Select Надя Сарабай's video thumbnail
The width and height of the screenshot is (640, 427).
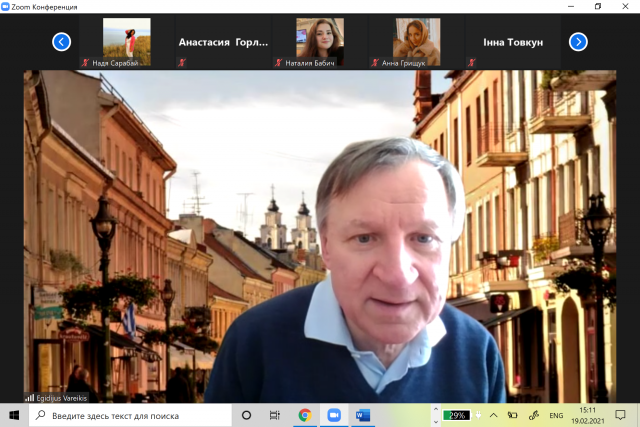click(x=126, y=42)
